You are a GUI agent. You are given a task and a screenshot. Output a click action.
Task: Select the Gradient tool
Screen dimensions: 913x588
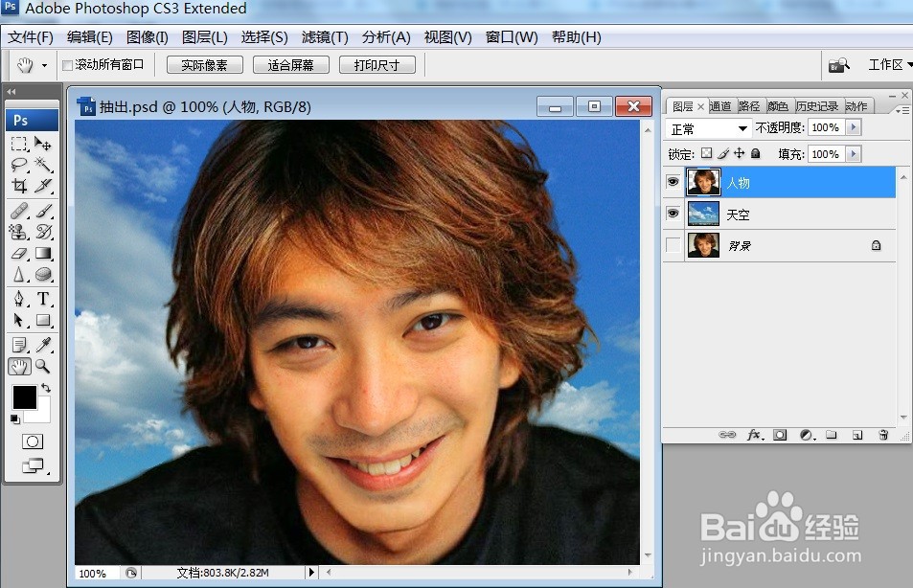tap(42, 253)
